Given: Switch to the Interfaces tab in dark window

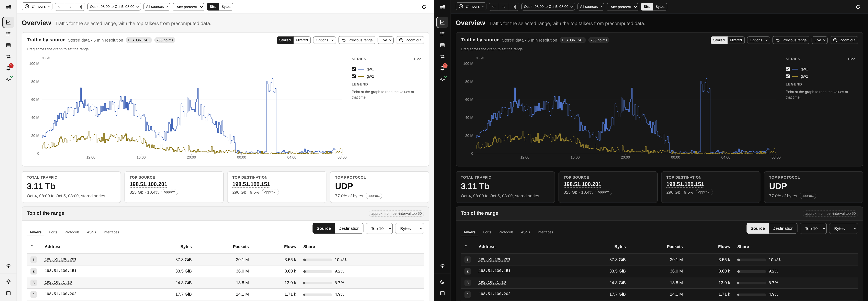Looking at the screenshot, I should point(545,232).
